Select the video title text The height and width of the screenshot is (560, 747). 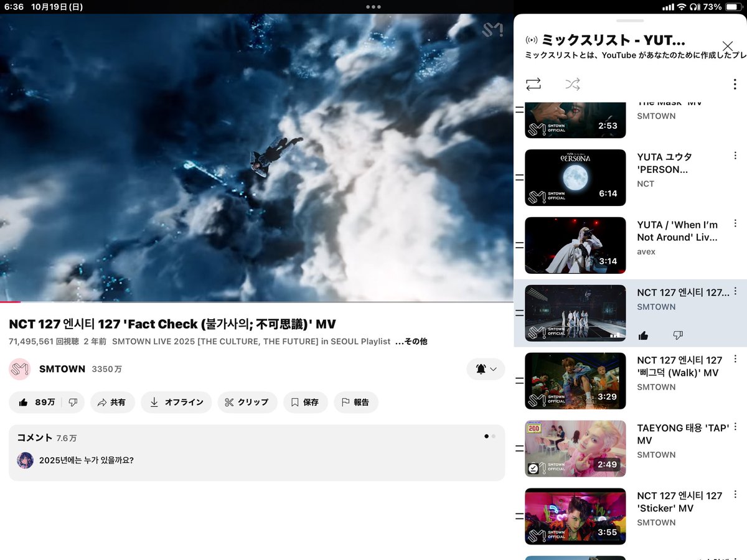(172, 324)
